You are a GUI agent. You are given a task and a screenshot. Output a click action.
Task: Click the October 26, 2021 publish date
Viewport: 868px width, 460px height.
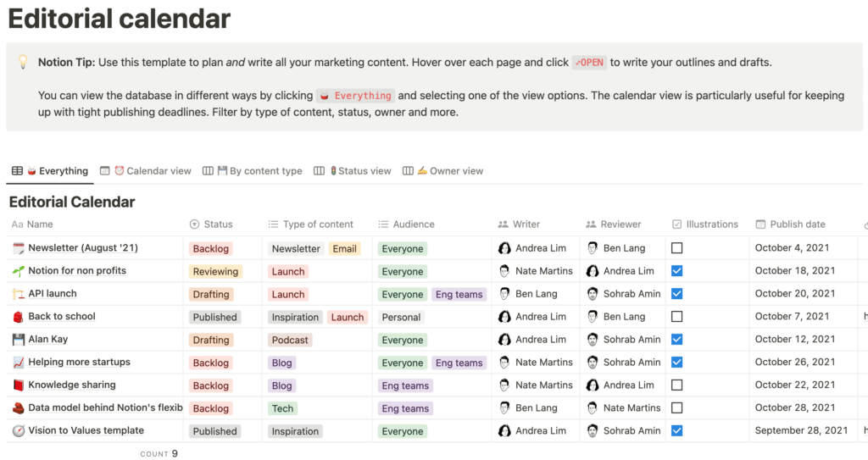tap(795, 362)
